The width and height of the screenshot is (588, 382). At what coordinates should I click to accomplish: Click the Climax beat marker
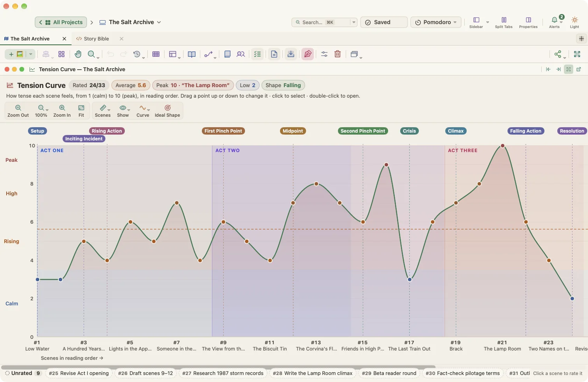(x=455, y=131)
